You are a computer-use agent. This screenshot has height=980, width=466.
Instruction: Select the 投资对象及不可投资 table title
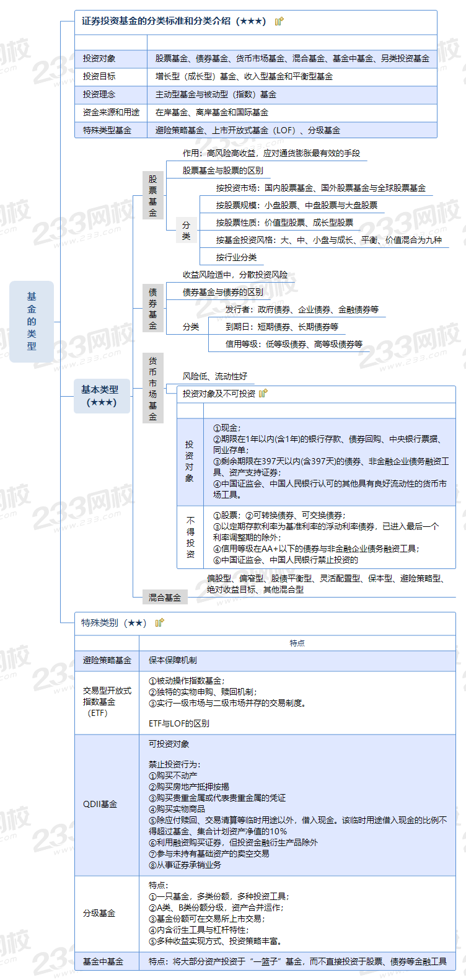point(219,393)
